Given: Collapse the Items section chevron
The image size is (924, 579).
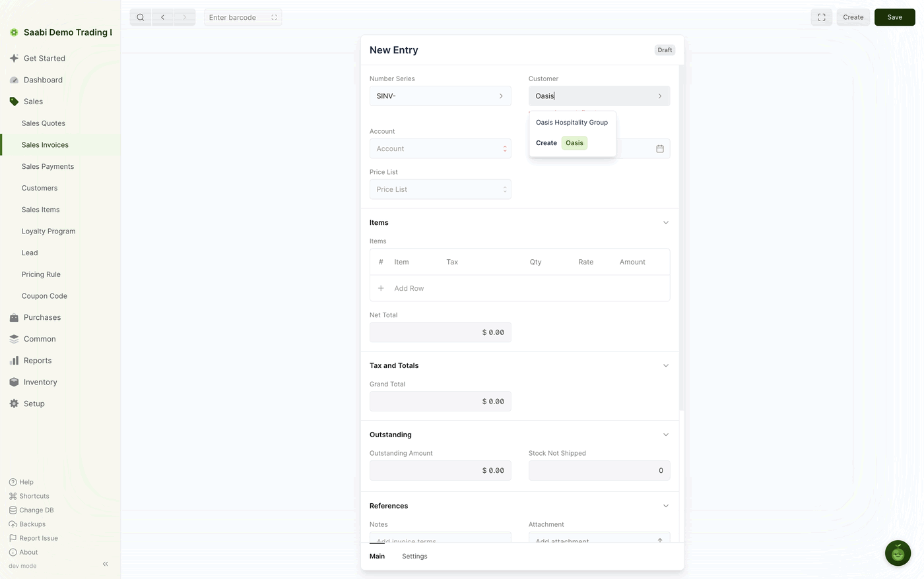Looking at the screenshot, I should [x=665, y=223].
